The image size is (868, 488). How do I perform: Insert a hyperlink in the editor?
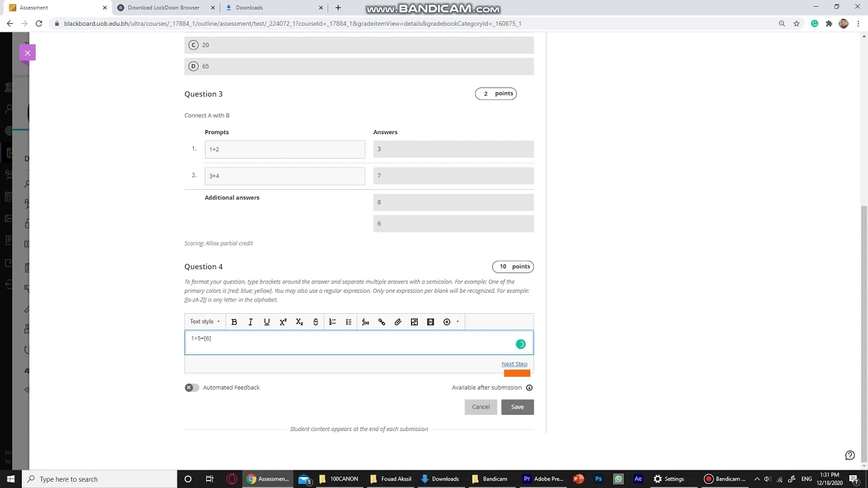382,322
